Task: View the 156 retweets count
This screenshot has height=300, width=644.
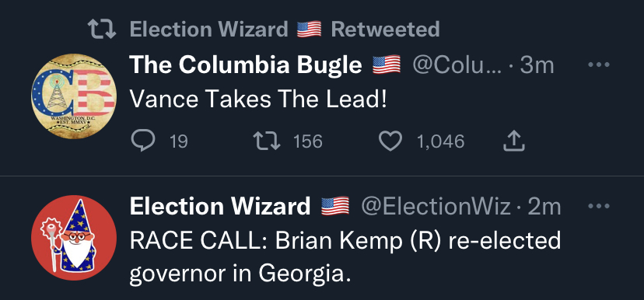Action: [308, 141]
